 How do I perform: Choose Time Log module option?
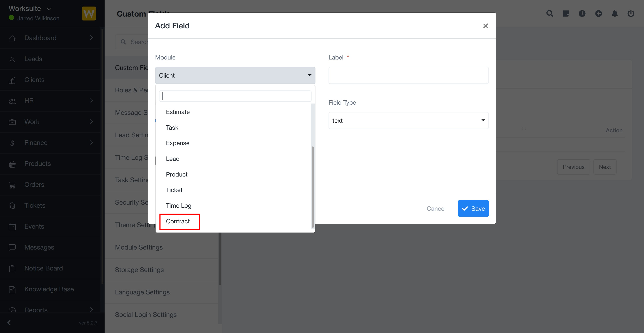point(178,206)
